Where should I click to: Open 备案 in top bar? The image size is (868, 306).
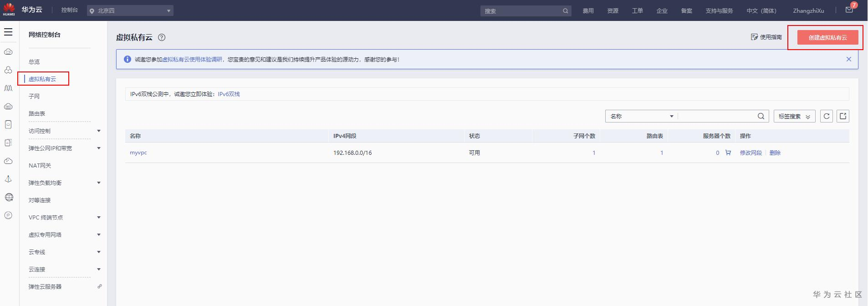[x=687, y=10]
